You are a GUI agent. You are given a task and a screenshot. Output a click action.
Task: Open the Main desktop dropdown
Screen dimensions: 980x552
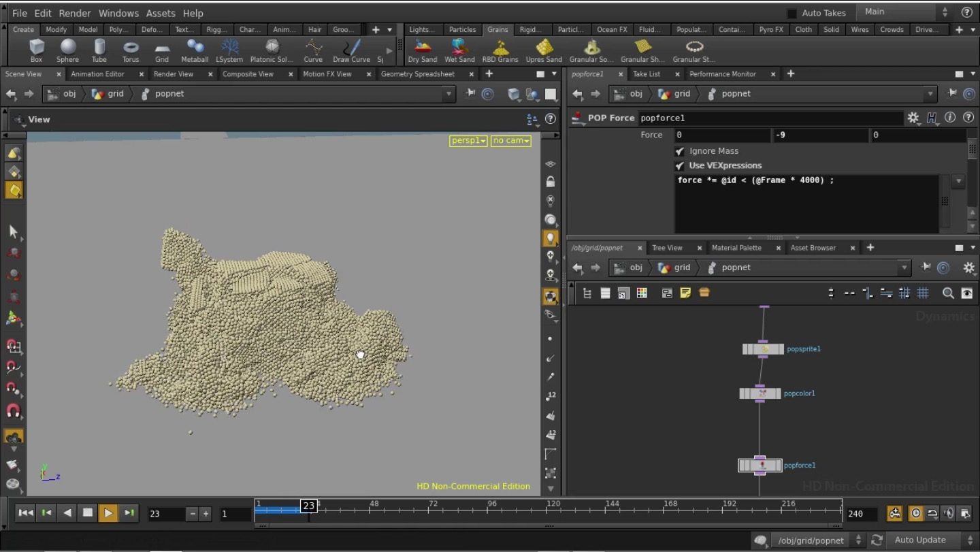[x=903, y=12]
